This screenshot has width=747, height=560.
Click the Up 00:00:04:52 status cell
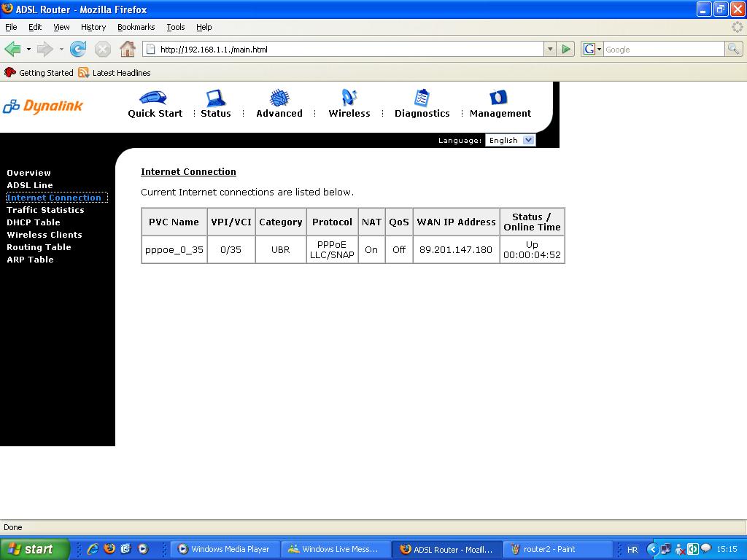(x=532, y=249)
